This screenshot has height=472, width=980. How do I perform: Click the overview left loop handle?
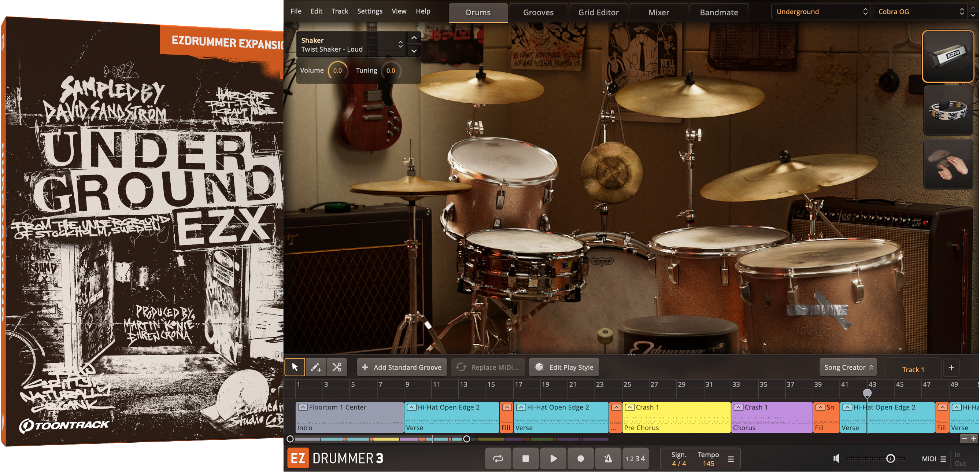point(290,439)
